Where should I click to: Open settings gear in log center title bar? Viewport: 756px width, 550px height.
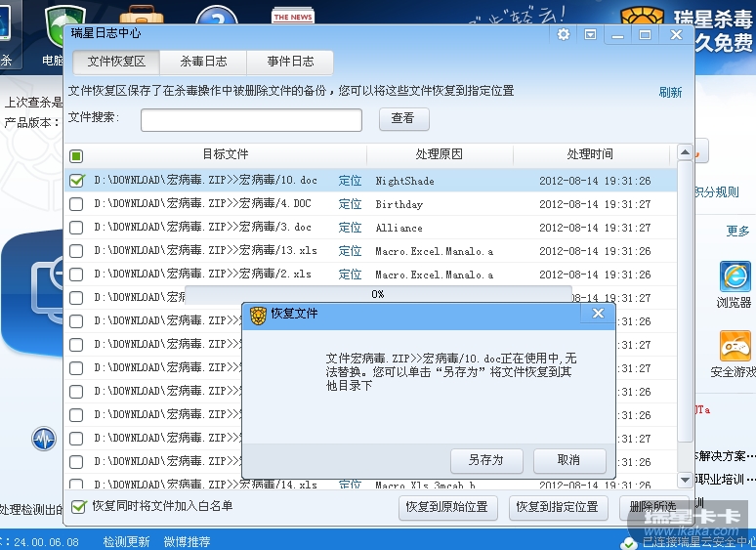click(x=564, y=35)
